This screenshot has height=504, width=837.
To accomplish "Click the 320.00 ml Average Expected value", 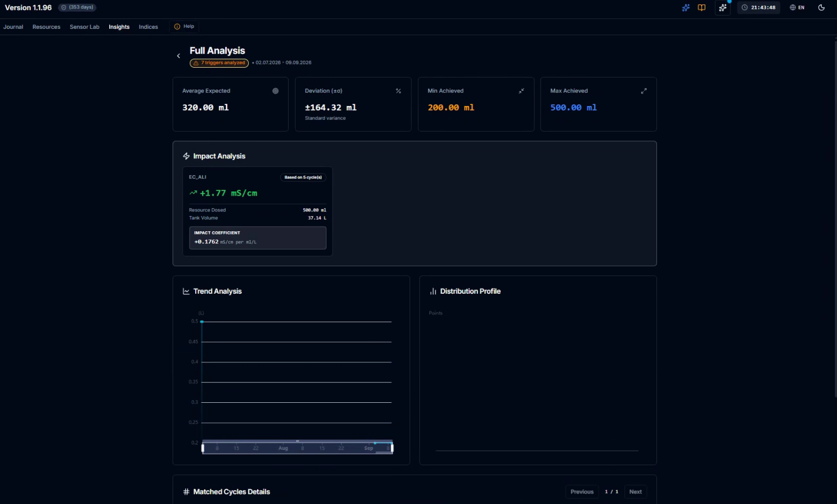I will coord(205,108).
